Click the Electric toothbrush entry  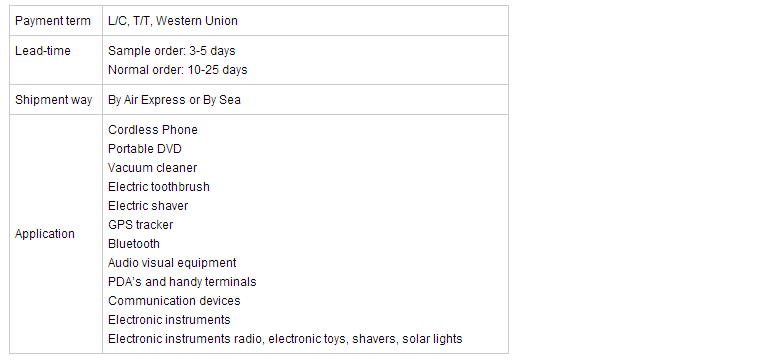tap(159, 187)
